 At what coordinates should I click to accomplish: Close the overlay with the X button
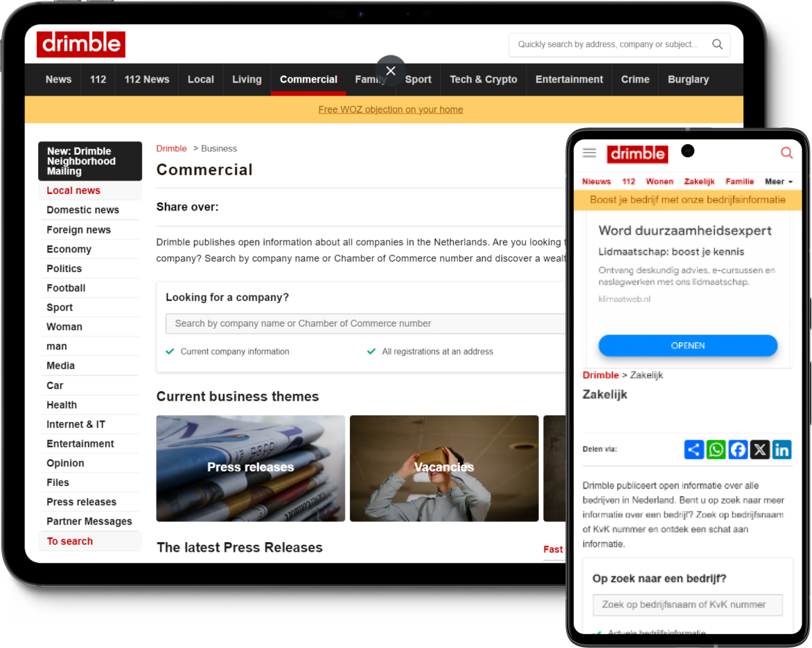391,71
